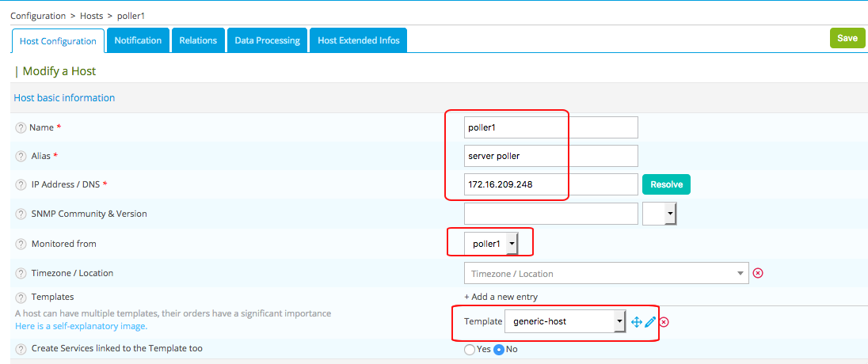The image size is (868, 364).
Task: Select No for Create Services linked to Template
Action: click(x=499, y=349)
